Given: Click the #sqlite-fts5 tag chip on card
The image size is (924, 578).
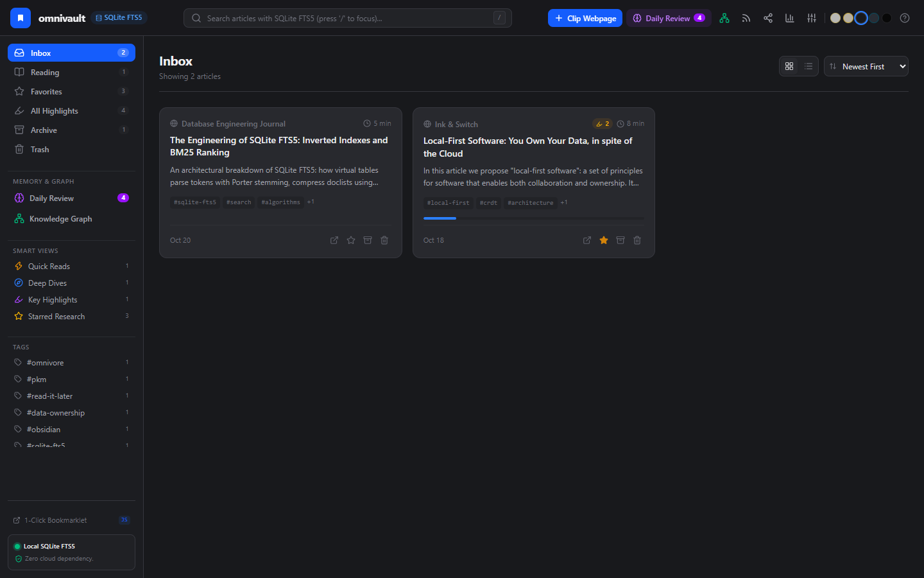Looking at the screenshot, I should (x=195, y=202).
